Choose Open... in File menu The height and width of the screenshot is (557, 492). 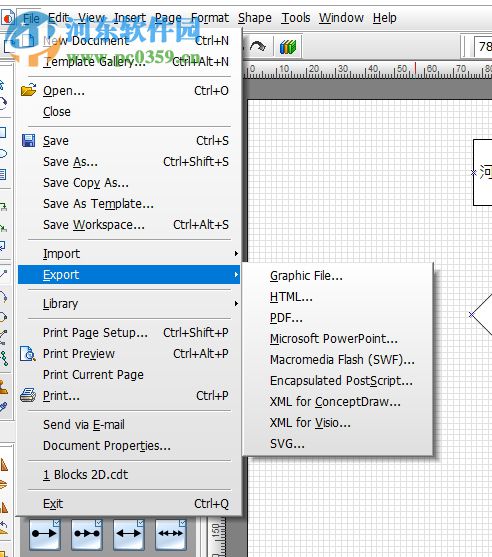tap(129, 91)
